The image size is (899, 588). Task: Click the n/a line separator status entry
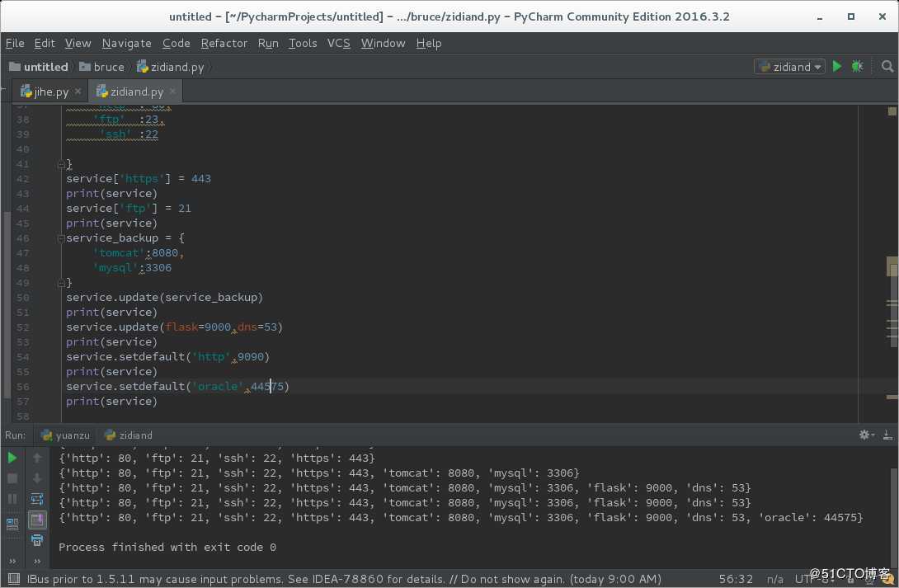[775, 579]
